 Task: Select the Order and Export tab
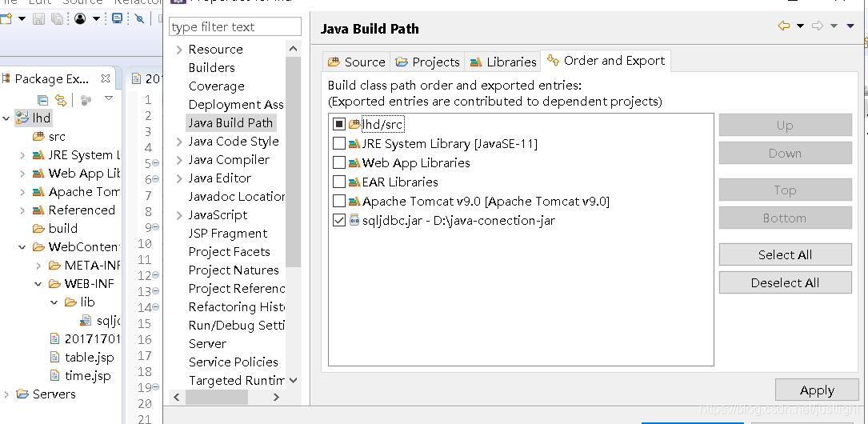(606, 60)
